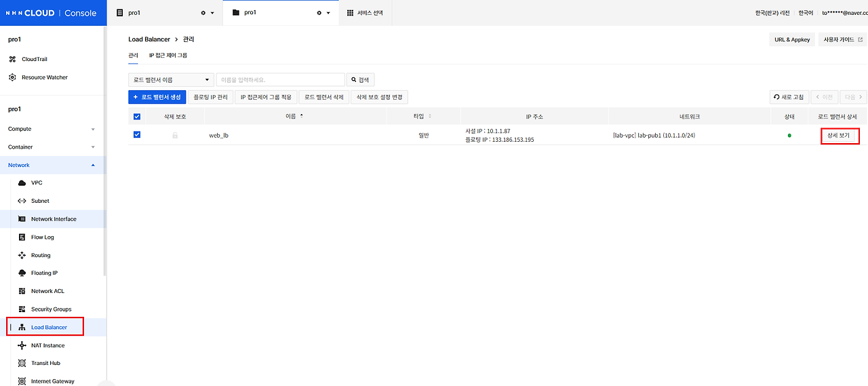Click the Network ACL icon

pyautogui.click(x=22, y=291)
